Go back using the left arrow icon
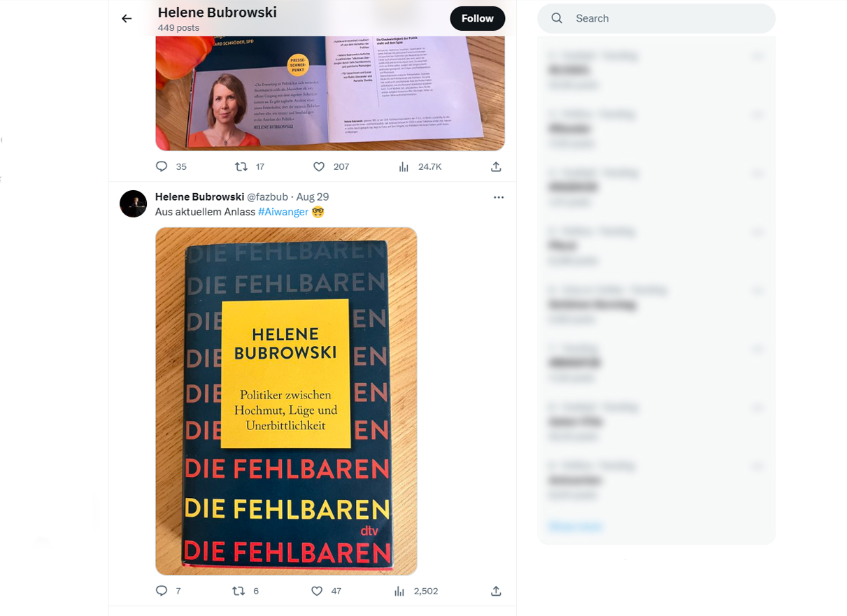The image size is (847, 616). tap(127, 19)
